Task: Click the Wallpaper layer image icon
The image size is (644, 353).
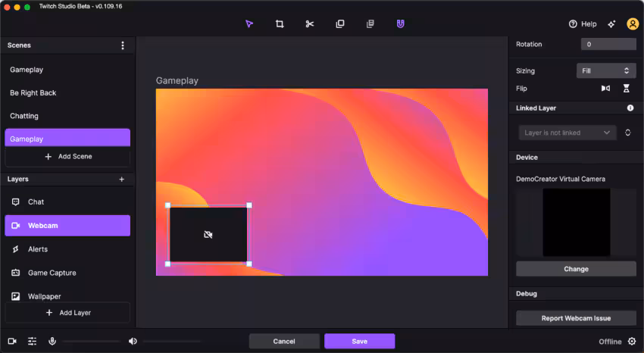Action: pos(16,296)
